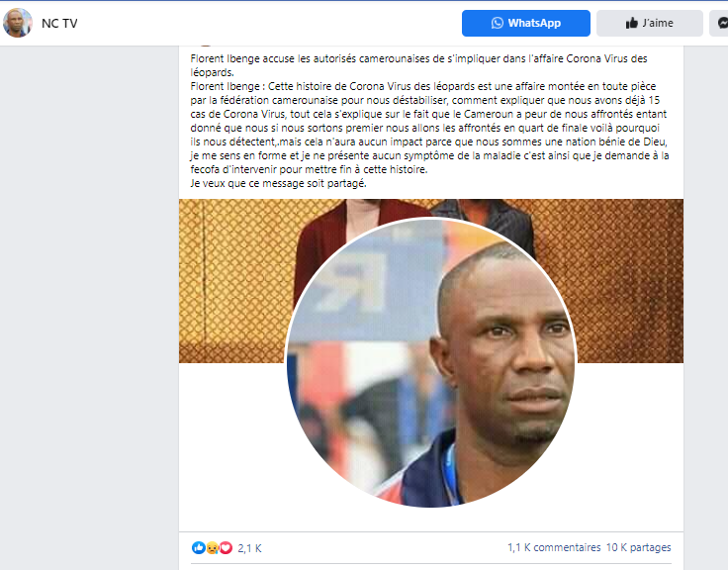Click the WhatsApp logo icon

pyautogui.click(x=497, y=23)
